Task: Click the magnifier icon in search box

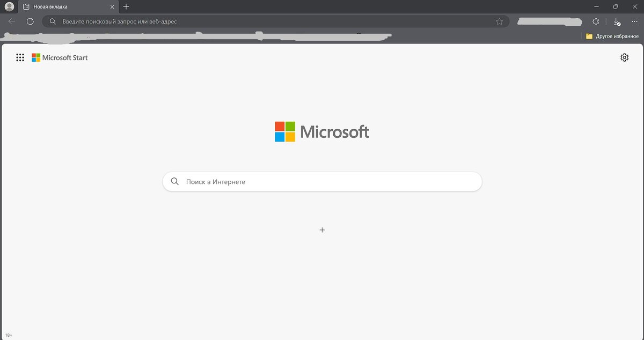Action: [174, 181]
